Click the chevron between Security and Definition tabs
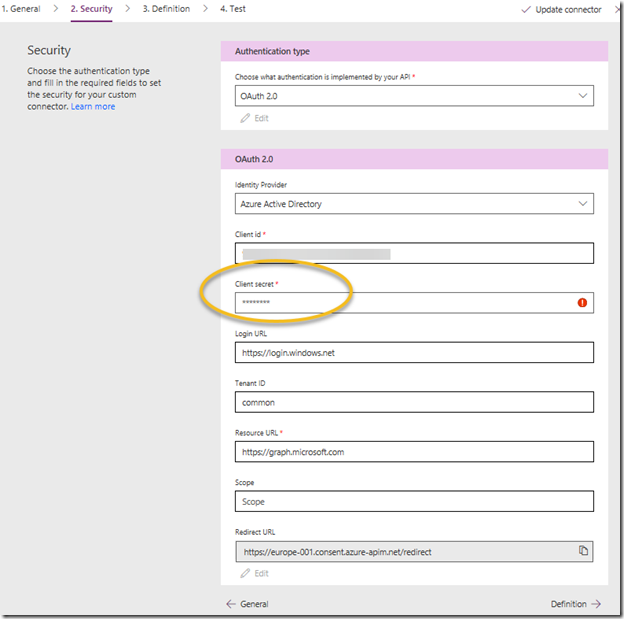Viewport: 624px width, 619px height. tap(127, 9)
